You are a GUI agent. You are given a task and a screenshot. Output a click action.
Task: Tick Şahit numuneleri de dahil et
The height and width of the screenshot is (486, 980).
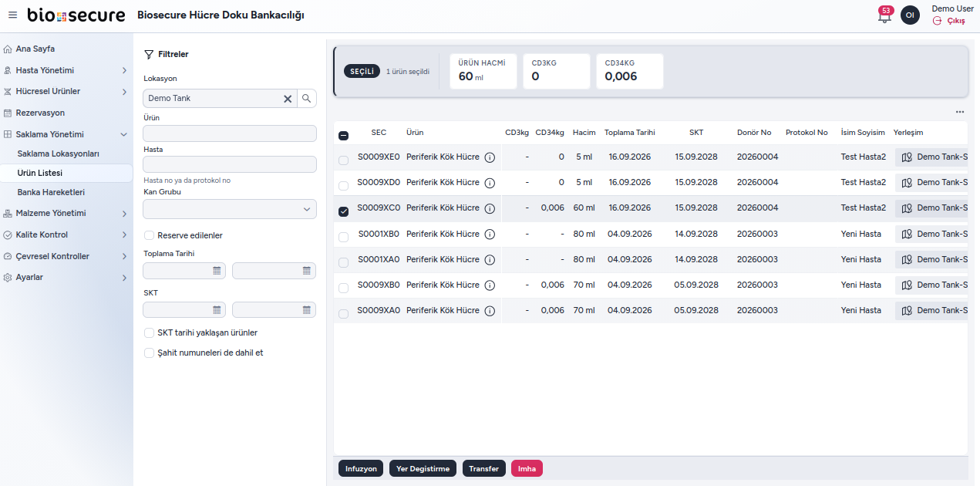pyautogui.click(x=150, y=353)
